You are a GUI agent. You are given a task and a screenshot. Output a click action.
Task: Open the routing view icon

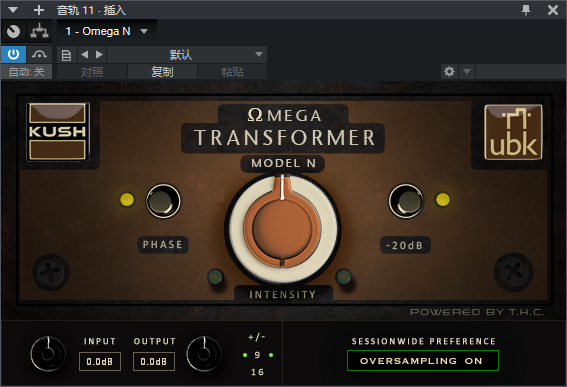39,31
